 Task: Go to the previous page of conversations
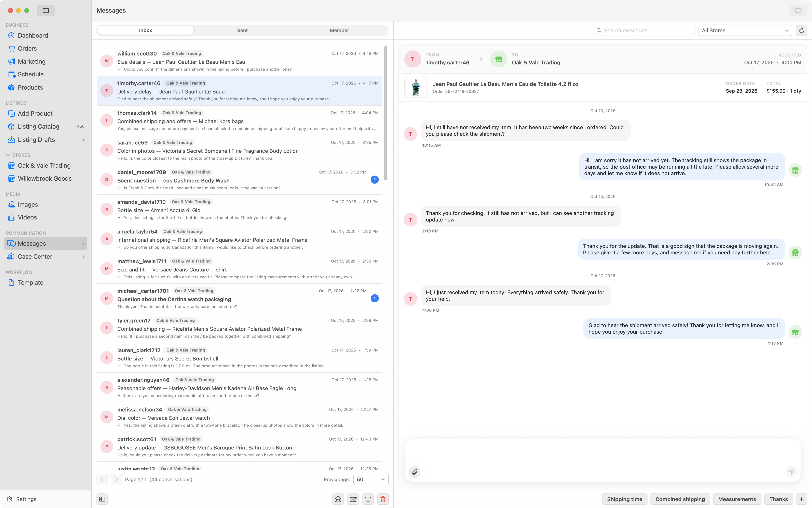pos(102,479)
